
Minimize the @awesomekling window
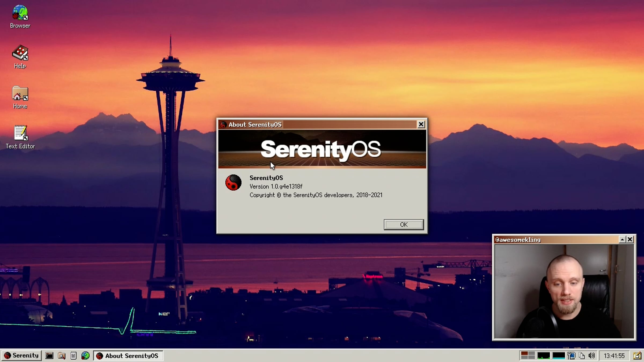[x=622, y=239]
